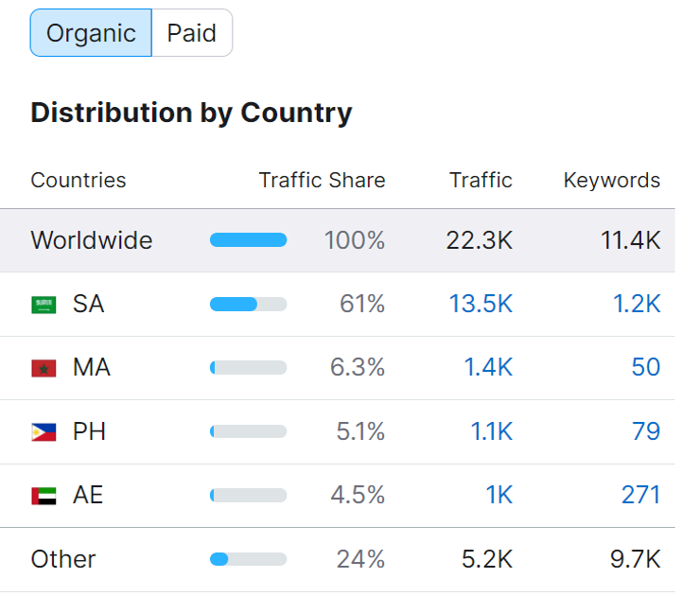Image resolution: width=700 pixels, height=596 pixels.
Task: Open MA traffic link 1.4K
Action: tap(487, 367)
